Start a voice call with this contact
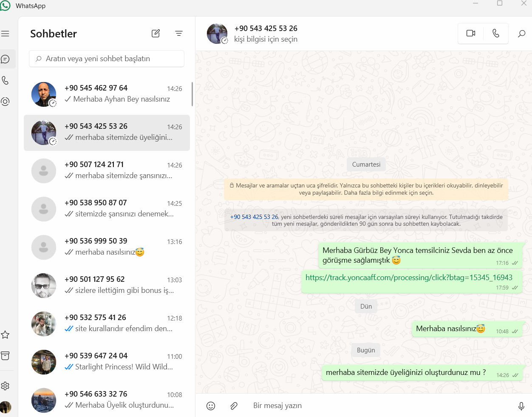 click(496, 33)
